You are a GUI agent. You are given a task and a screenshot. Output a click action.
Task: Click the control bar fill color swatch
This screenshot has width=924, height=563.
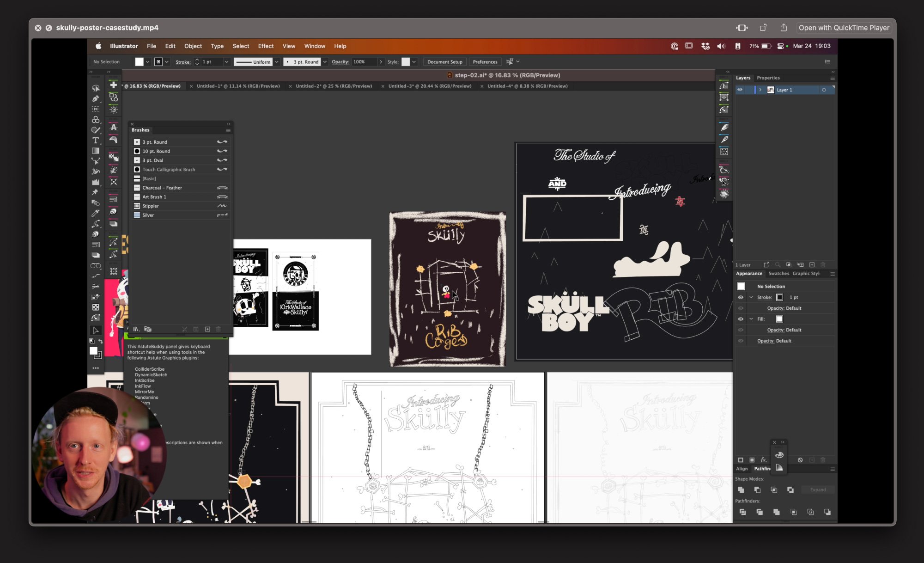(x=139, y=62)
